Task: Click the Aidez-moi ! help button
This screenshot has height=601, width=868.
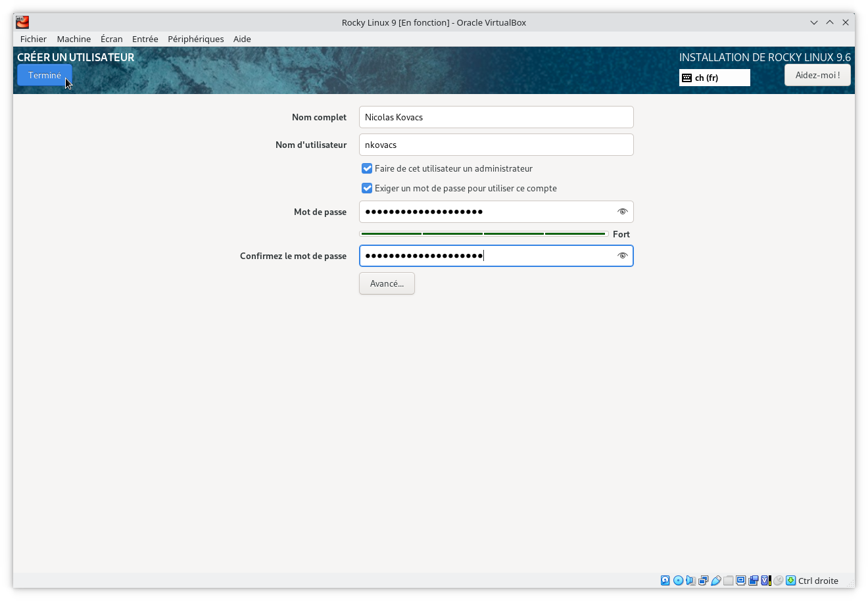Action: tap(817, 75)
